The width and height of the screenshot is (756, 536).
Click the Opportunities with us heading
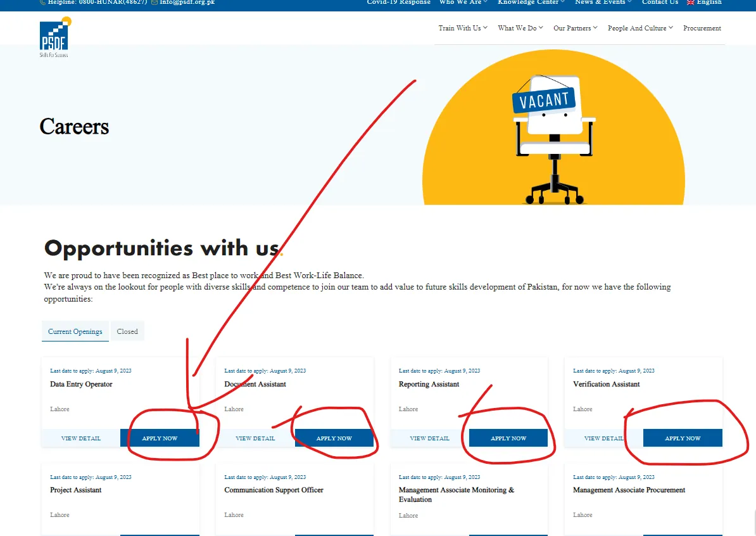coord(163,248)
